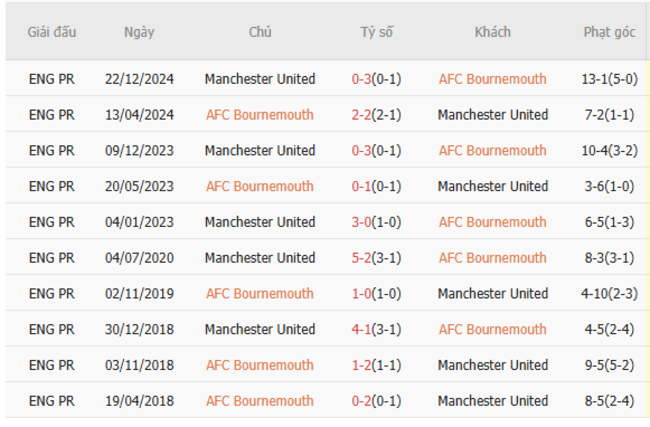This screenshot has width=650, height=427.
Task: Click the 5-2(3-1) score result
Action: (377, 258)
